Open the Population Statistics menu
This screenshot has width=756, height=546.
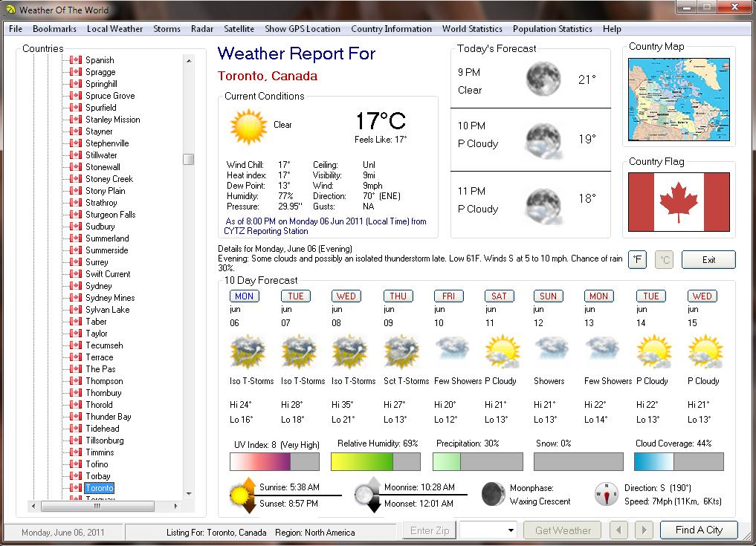(552, 29)
